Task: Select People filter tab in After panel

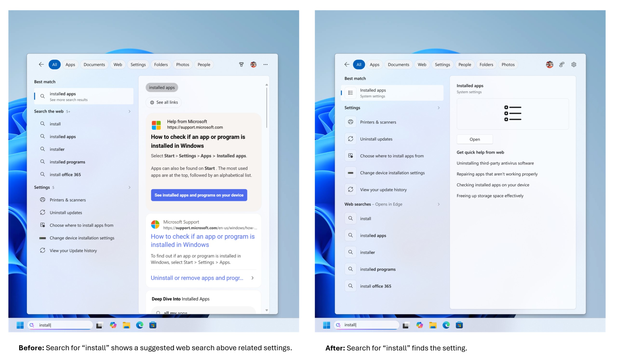Action: point(464,65)
